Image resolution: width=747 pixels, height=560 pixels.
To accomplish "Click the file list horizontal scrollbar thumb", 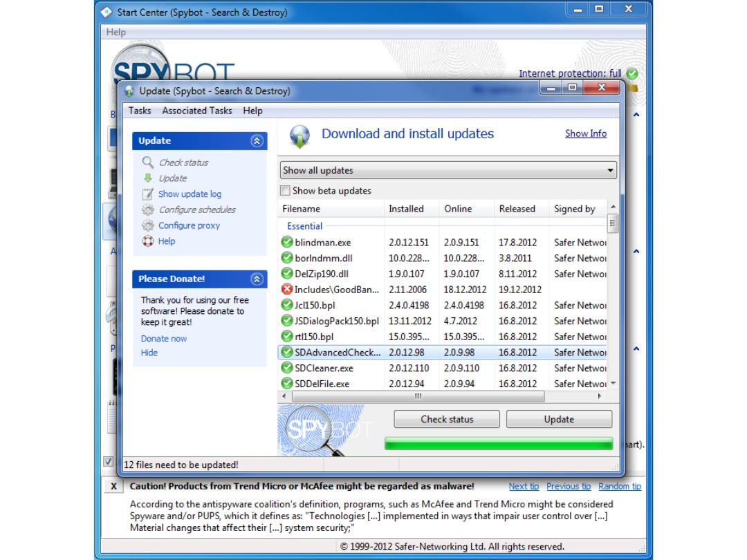I will [x=418, y=395].
